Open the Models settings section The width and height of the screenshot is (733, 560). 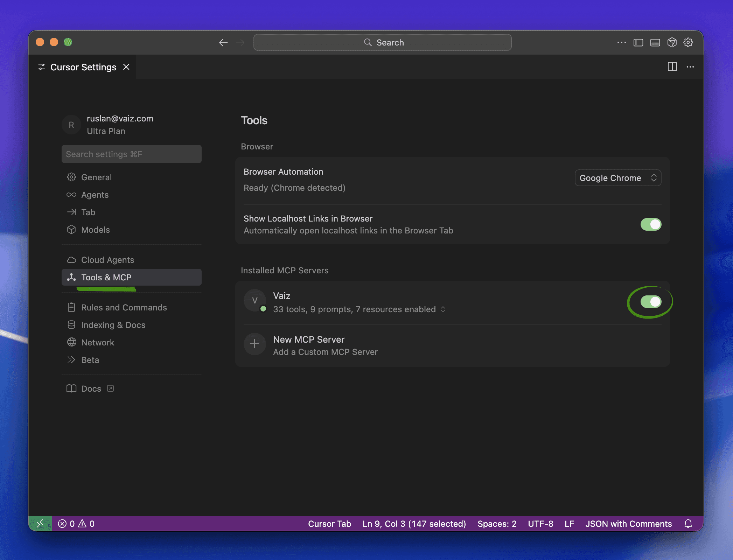tap(95, 230)
